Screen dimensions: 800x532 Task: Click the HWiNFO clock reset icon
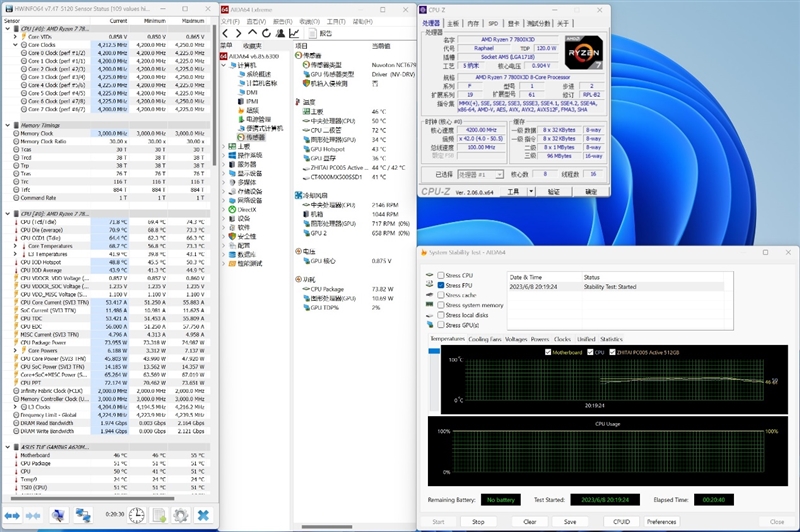point(137,516)
